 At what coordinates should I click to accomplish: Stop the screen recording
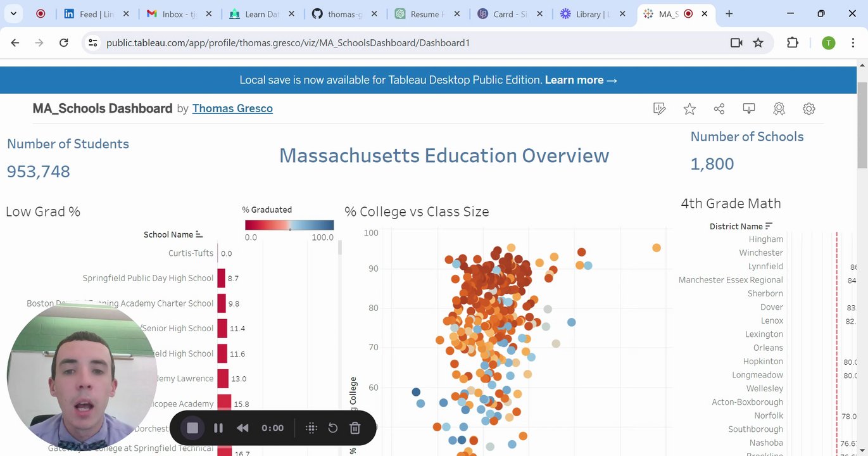pyautogui.click(x=192, y=428)
